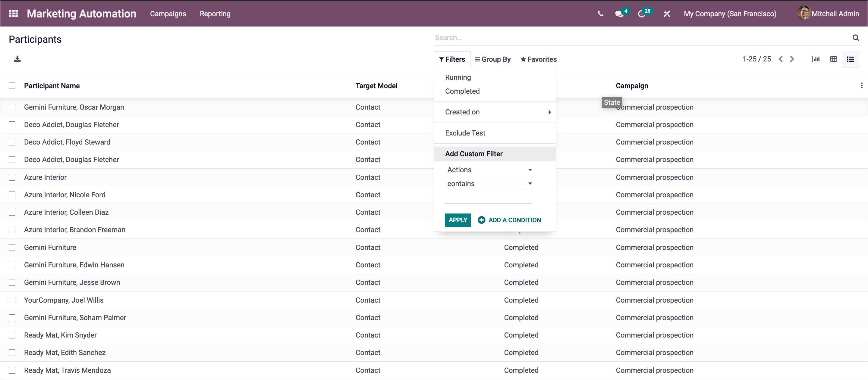Viewport: 868px width, 380px height.
Task: Check Gemini Furniture, Edwin Hansen row
Action: click(12, 265)
